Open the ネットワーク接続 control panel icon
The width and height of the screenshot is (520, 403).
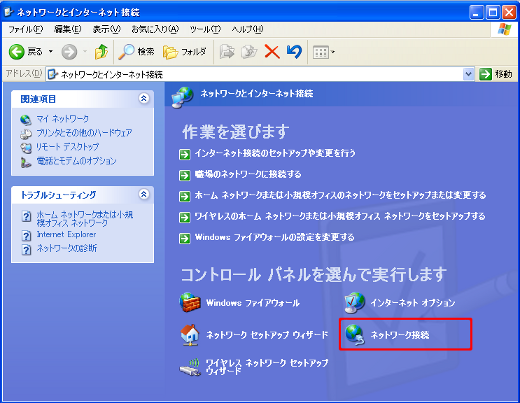pyautogui.click(x=387, y=334)
